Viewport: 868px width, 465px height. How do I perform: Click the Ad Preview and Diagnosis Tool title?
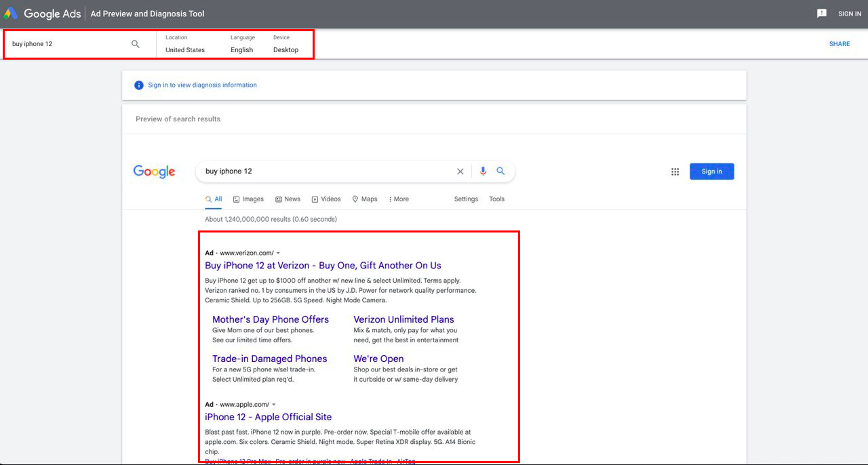(147, 14)
